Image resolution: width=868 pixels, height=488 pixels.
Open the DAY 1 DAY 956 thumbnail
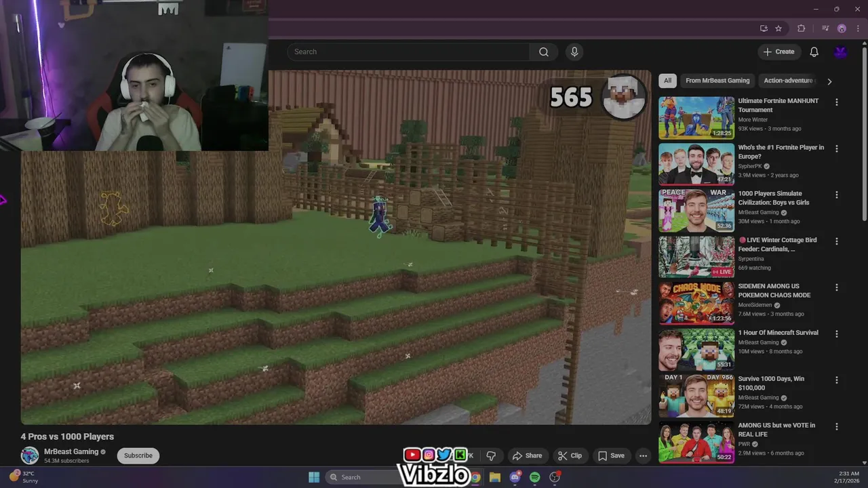tap(696, 396)
